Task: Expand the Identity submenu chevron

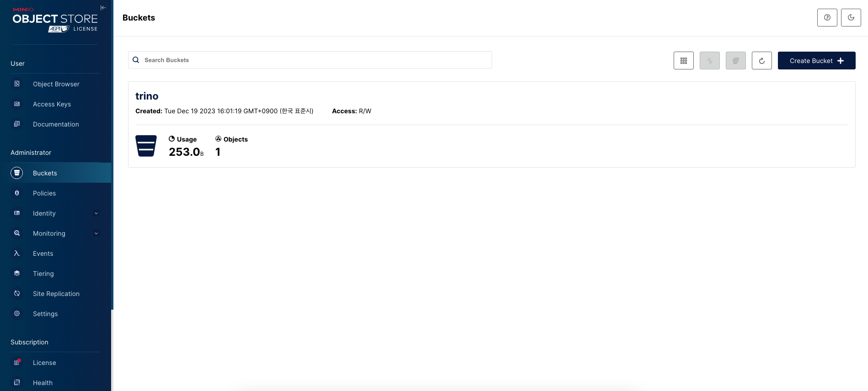Action: pos(96,213)
